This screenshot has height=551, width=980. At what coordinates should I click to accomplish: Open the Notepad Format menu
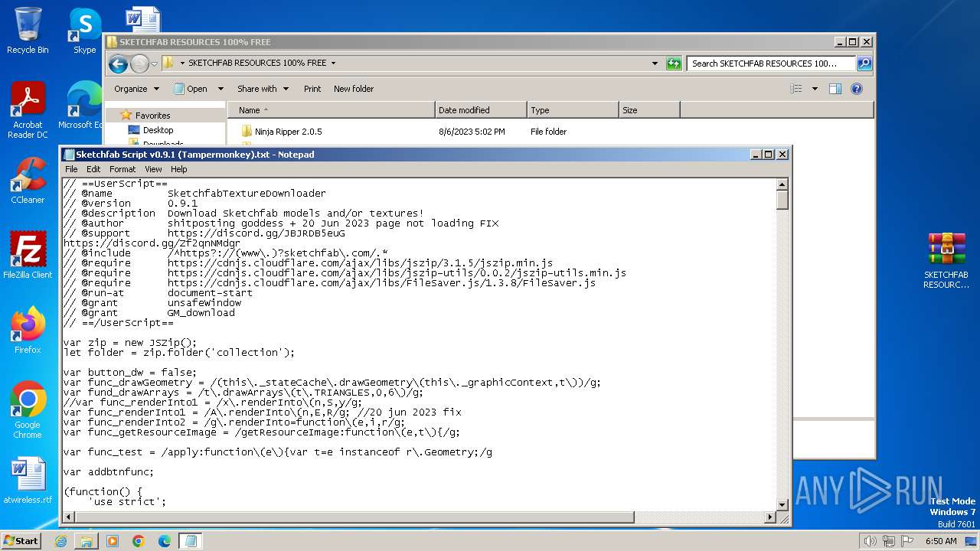click(x=122, y=169)
